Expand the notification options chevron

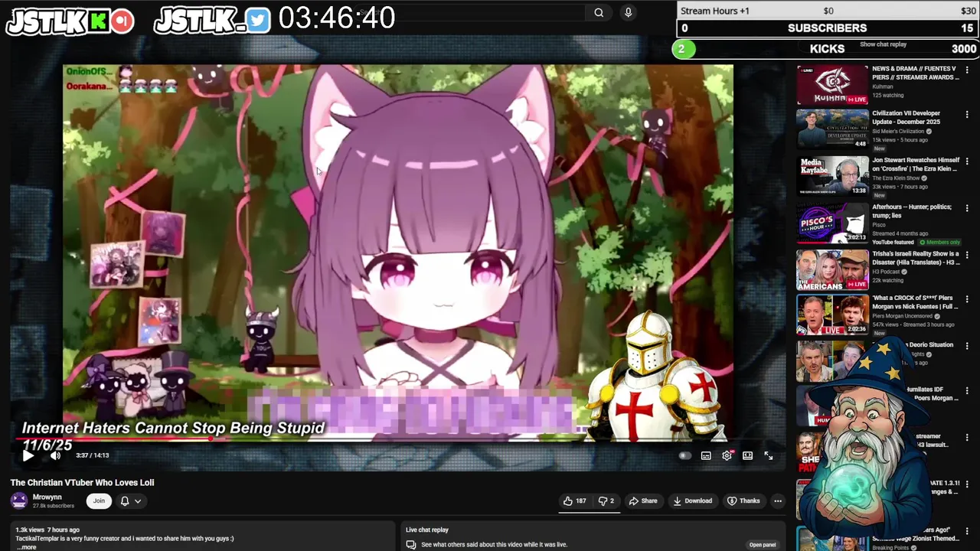pyautogui.click(x=138, y=501)
